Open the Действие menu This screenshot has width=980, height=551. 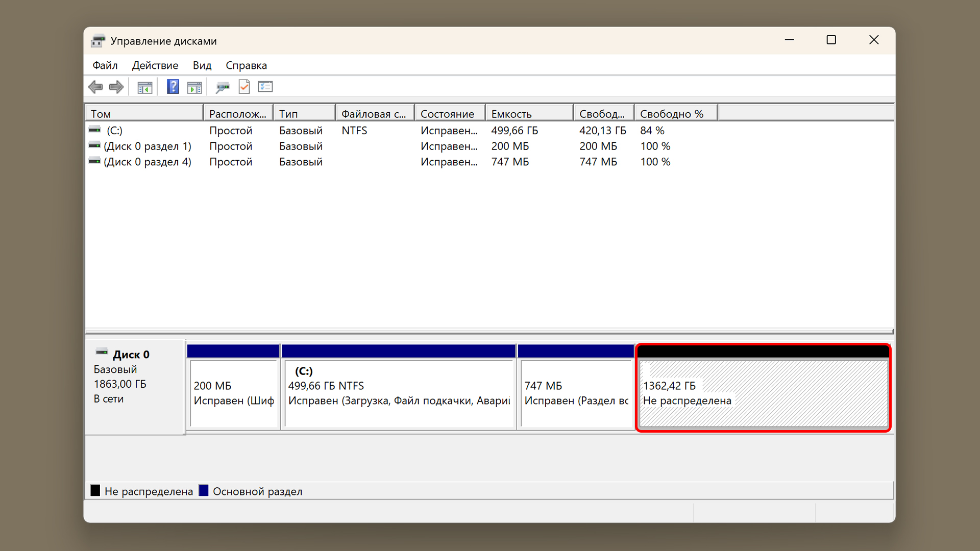pyautogui.click(x=155, y=65)
